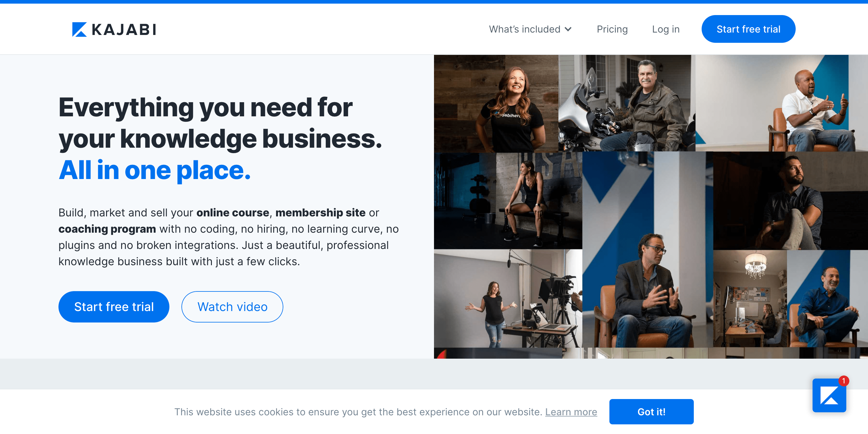Select photo of woman in video studio
Viewport: 868px width, 434px height.
tap(508, 299)
